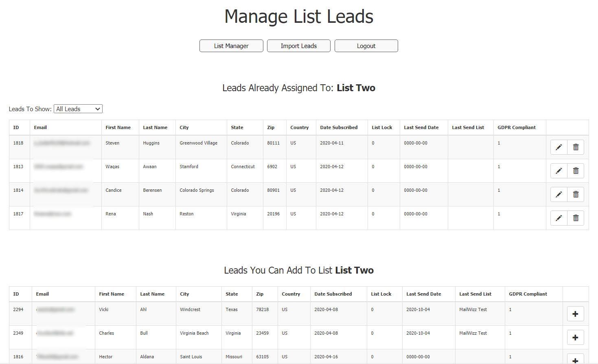
Task: Edit lead Candice Berensen with pencil icon
Action: 559,195
